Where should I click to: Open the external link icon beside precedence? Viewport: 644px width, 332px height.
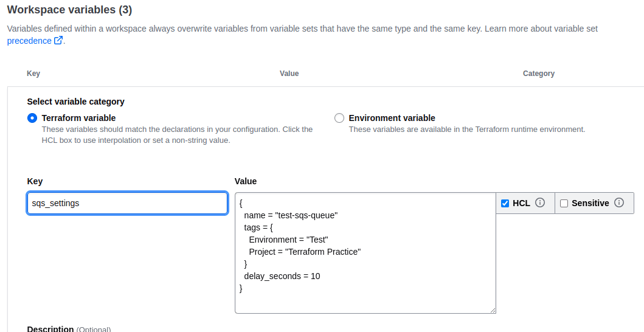(58, 40)
